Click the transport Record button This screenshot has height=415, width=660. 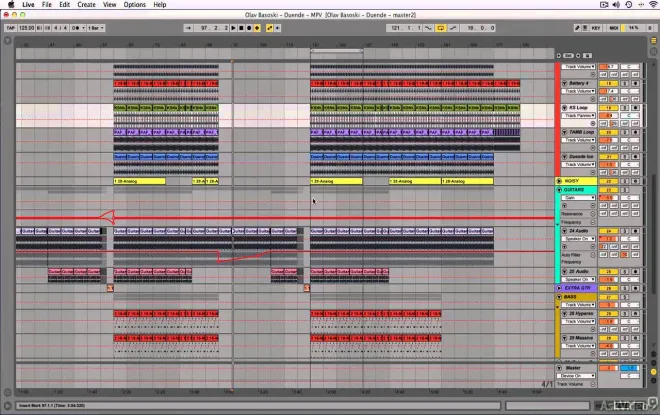[x=249, y=28]
